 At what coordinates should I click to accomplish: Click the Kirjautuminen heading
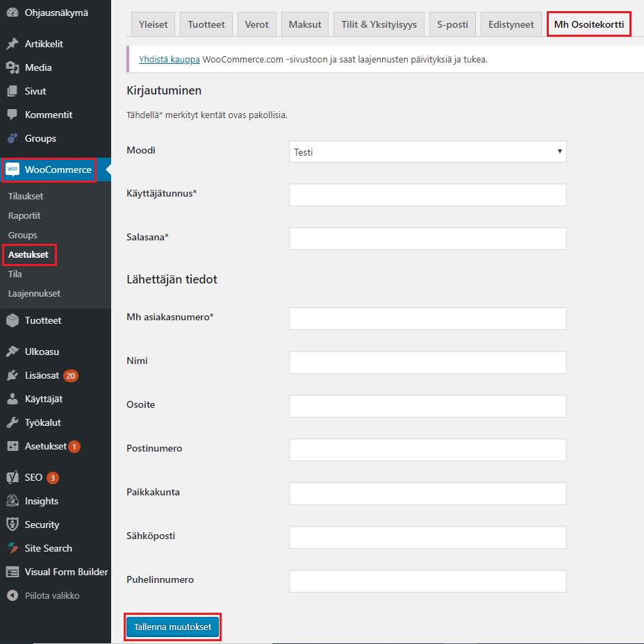[164, 91]
